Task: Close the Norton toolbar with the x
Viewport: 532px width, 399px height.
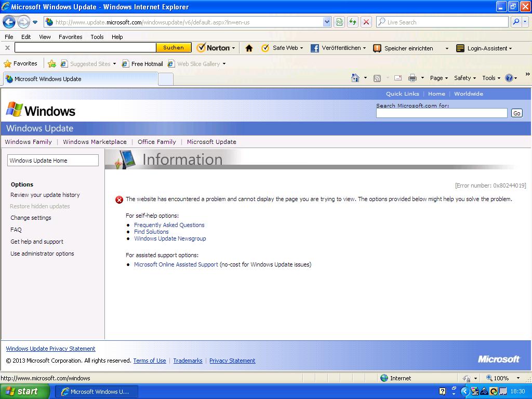Action: click(7, 48)
